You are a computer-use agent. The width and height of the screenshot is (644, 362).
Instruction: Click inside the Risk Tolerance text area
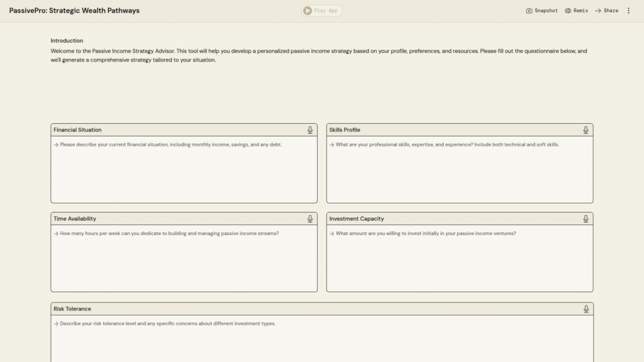(x=321, y=343)
